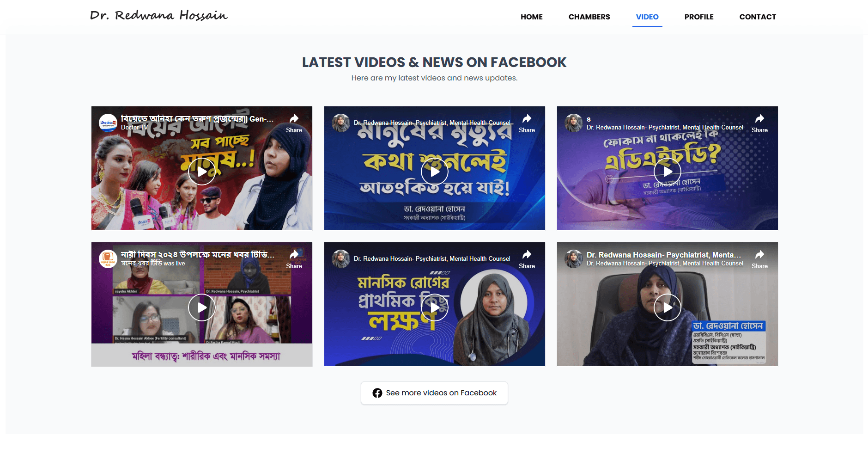868x467 pixels.
Task: Click the Doctor TV channel avatar
Action: pyautogui.click(x=108, y=123)
